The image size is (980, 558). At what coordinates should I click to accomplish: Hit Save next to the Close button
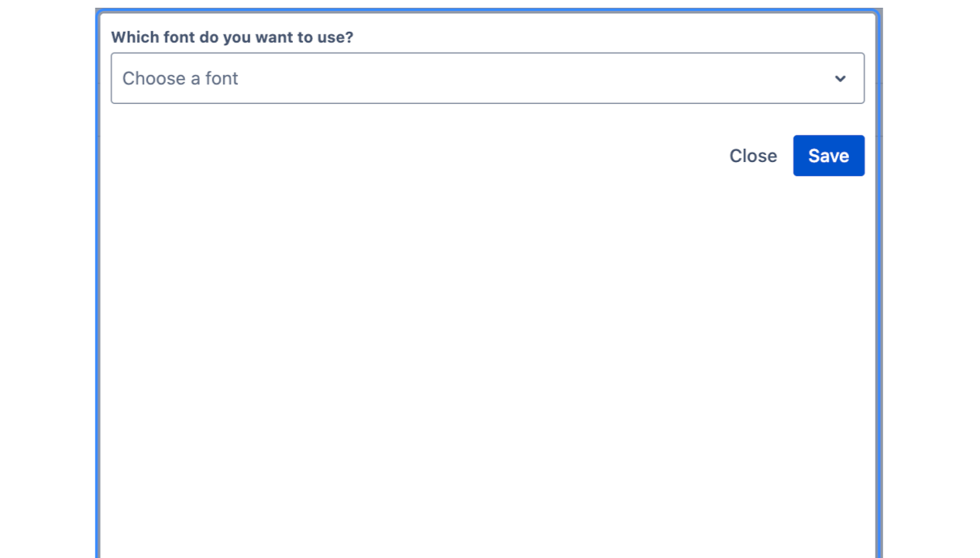(828, 156)
